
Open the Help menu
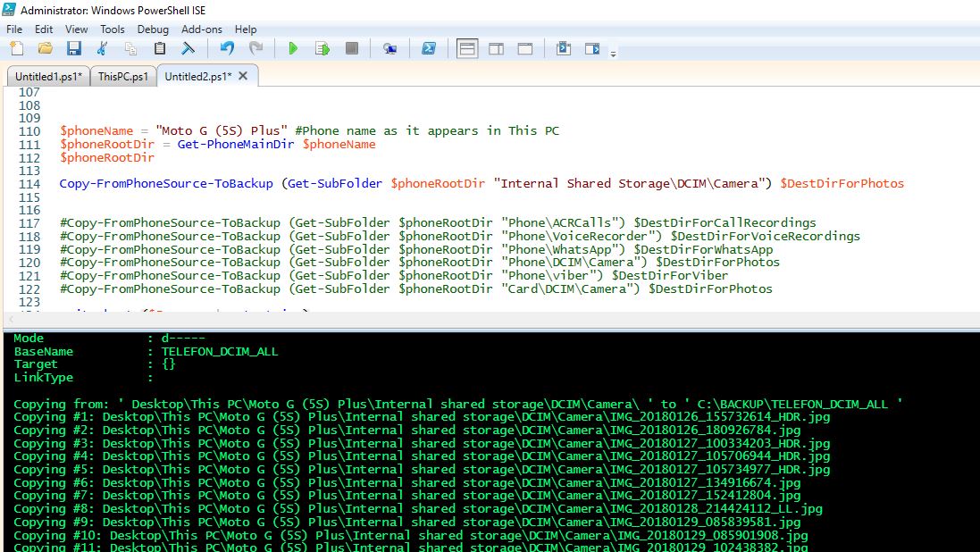[x=246, y=29]
